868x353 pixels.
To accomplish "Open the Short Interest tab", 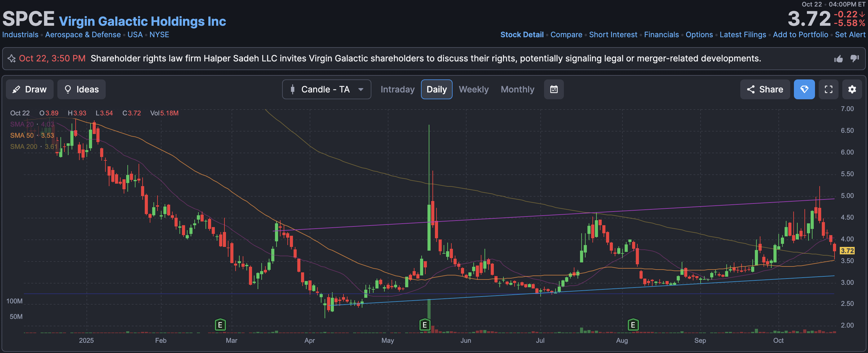I will (613, 35).
